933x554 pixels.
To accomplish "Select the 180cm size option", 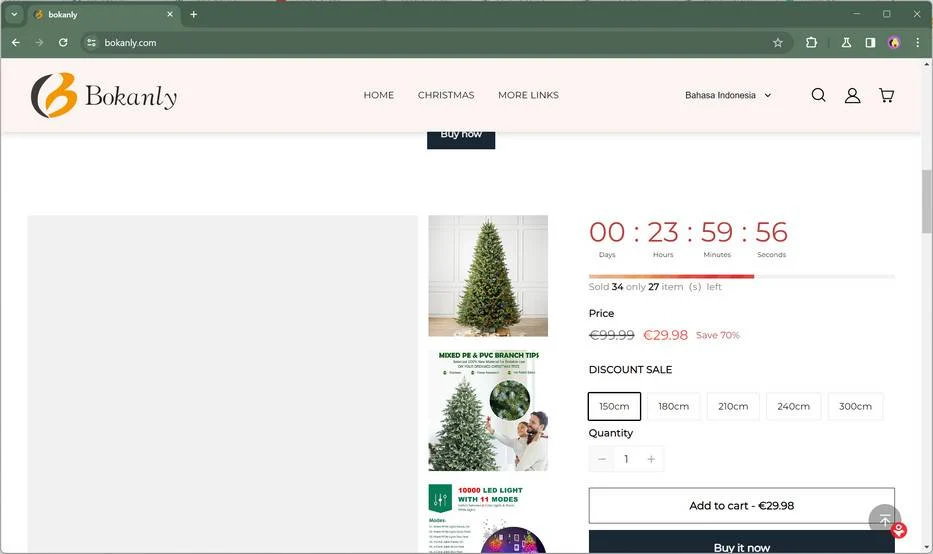I will point(674,406).
